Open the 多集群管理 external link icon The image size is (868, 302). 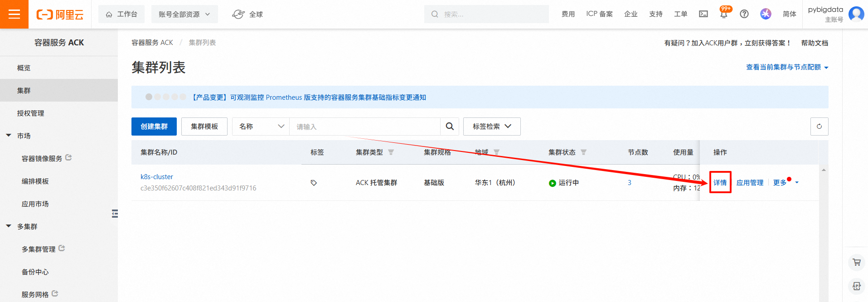pyautogui.click(x=62, y=248)
